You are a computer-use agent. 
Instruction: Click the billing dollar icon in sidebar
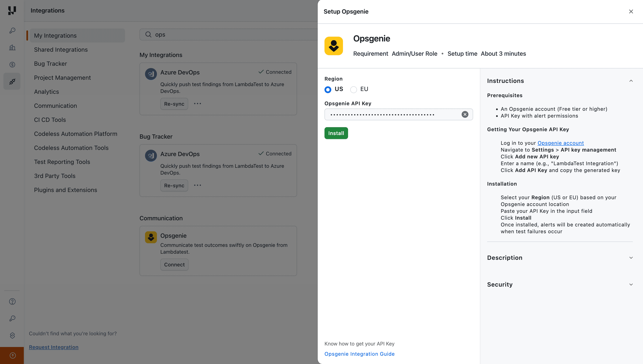[12, 64]
